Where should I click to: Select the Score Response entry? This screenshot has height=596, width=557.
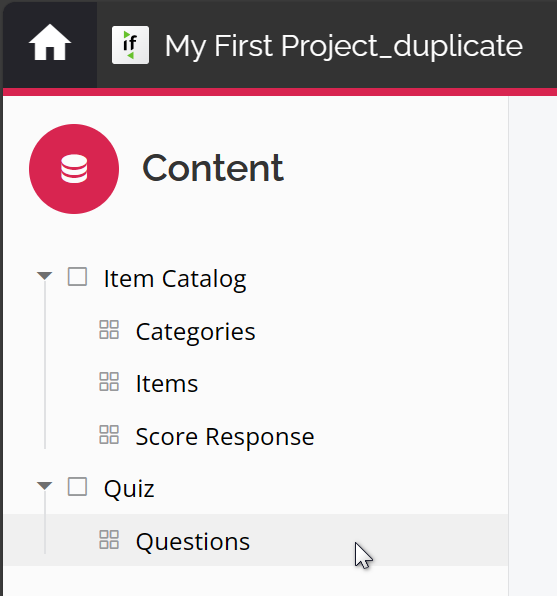(x=225, y=437)
